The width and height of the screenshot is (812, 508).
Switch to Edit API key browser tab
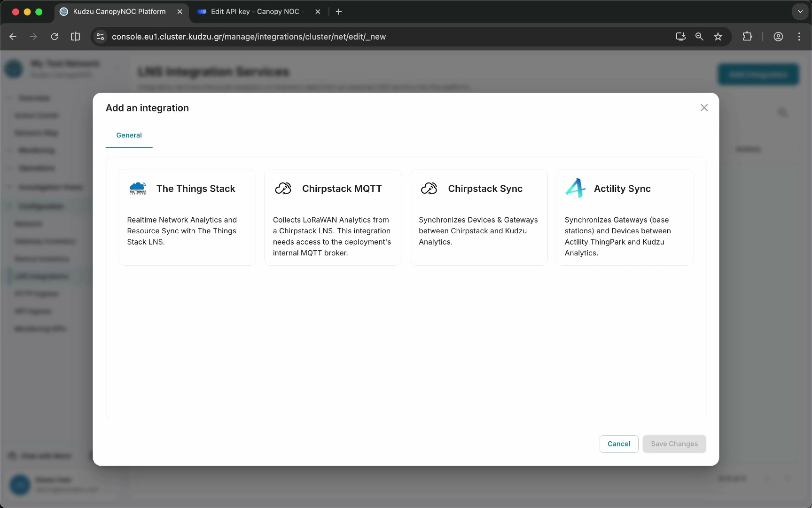pos(258,12)
